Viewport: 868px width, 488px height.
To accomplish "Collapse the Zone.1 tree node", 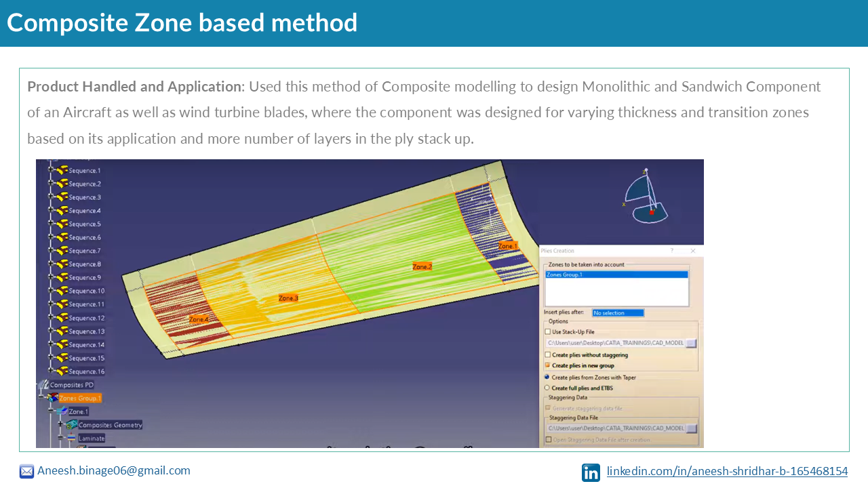I will point(50,411).
